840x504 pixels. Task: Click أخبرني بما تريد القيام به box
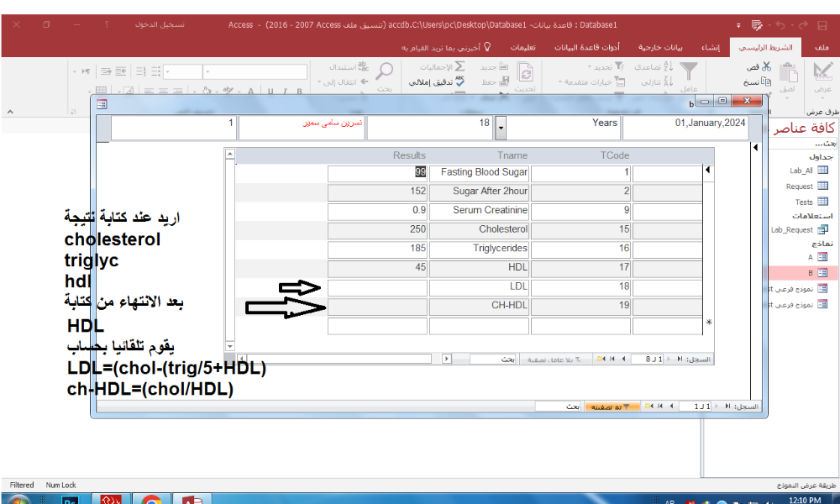pos(446,47)
